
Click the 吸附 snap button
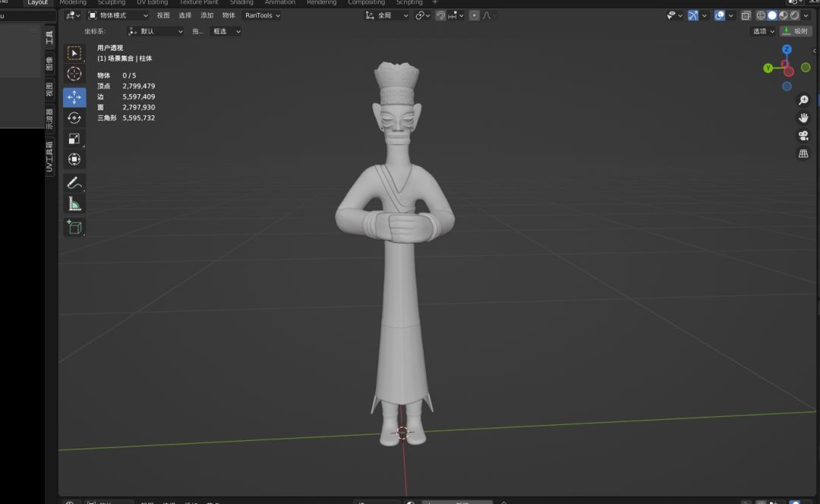(796, 31)
